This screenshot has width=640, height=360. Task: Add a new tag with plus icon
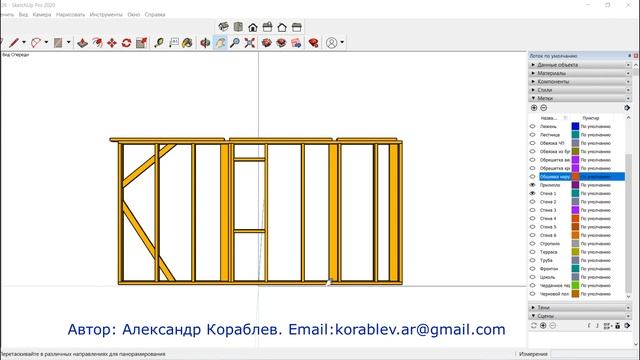click(x=534, y=108)
